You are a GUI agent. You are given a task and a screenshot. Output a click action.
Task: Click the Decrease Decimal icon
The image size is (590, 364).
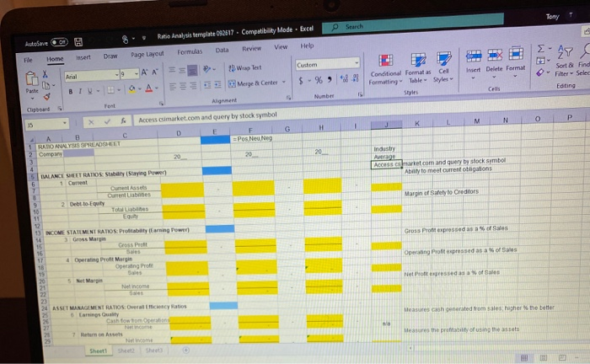click(355, 78)
